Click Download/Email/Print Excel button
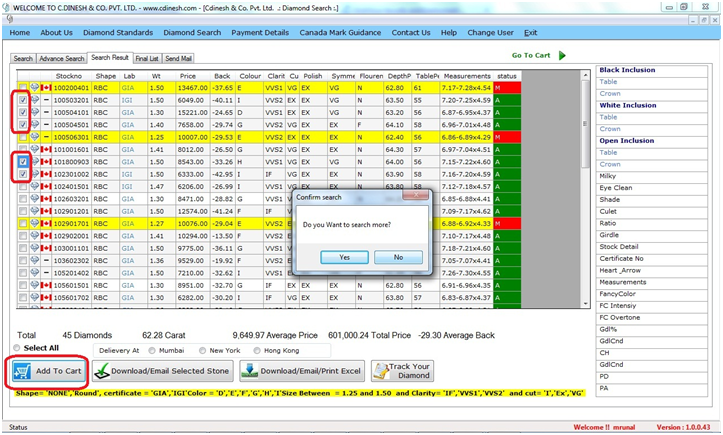 (302, 371)
